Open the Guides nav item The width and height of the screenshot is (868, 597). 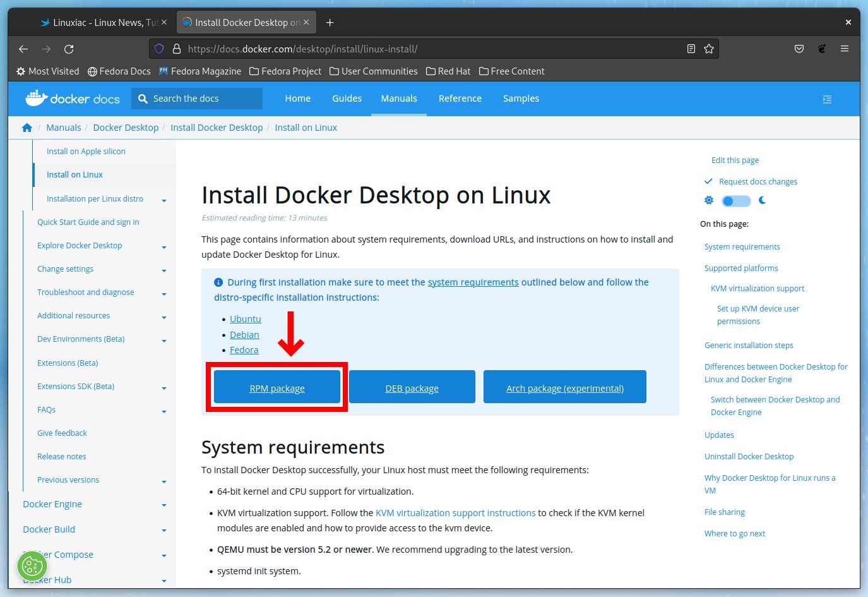pos(347,99)
